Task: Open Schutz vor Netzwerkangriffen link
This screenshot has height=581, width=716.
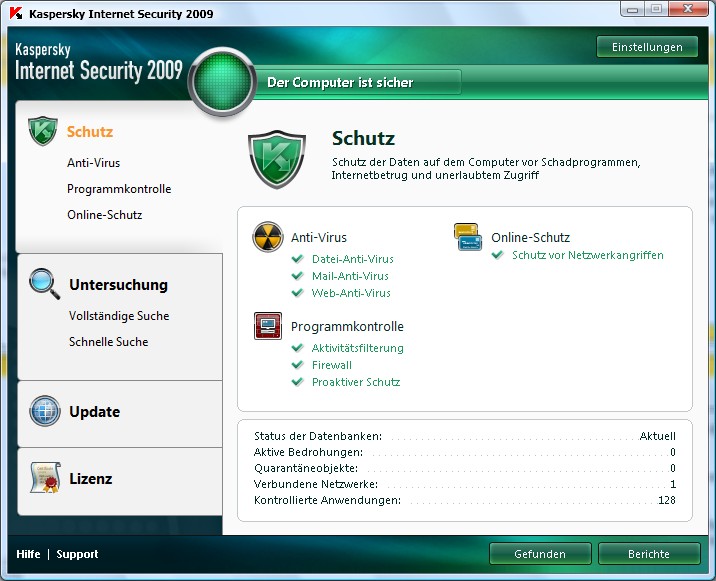Action: click(588, 255)
